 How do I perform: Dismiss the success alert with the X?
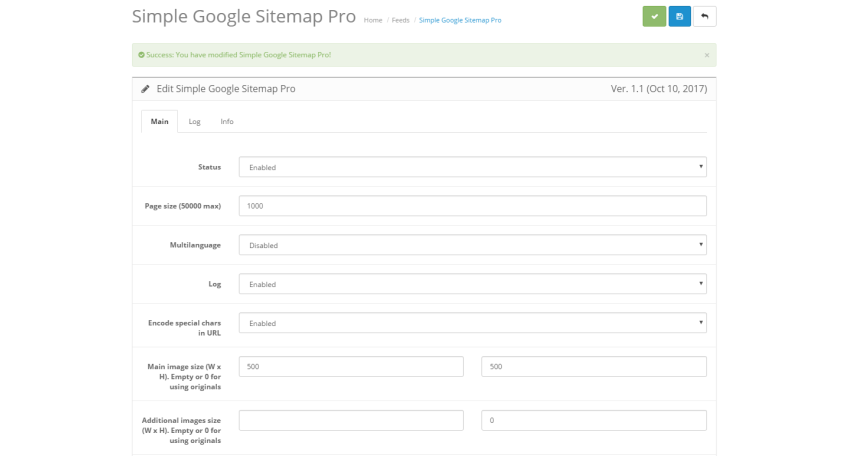707,55
